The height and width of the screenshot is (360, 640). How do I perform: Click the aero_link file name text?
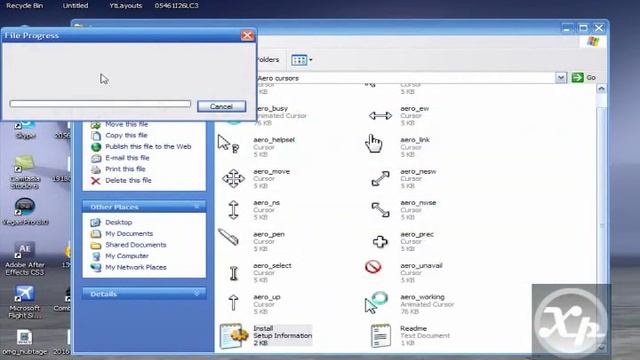(x=415, y=140)
